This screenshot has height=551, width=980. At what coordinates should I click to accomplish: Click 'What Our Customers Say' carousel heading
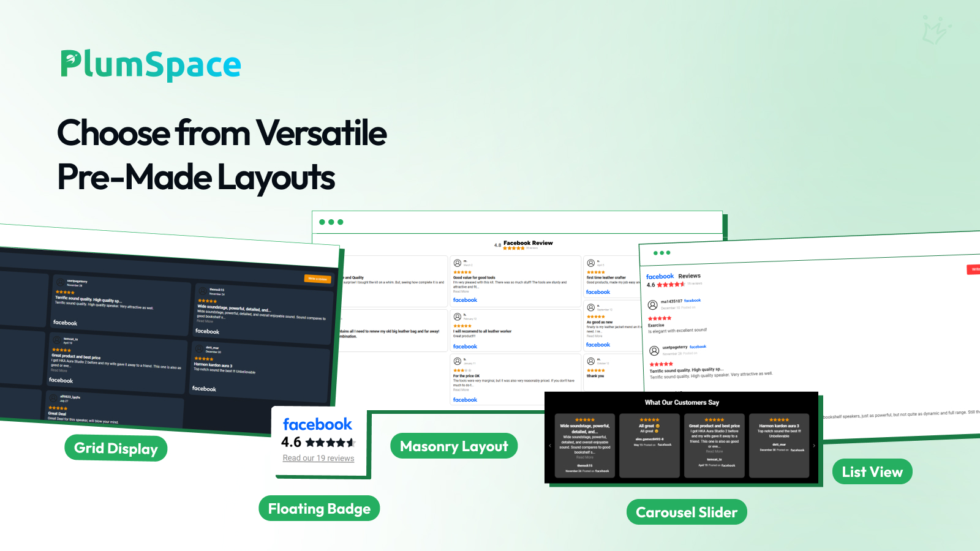682,402
